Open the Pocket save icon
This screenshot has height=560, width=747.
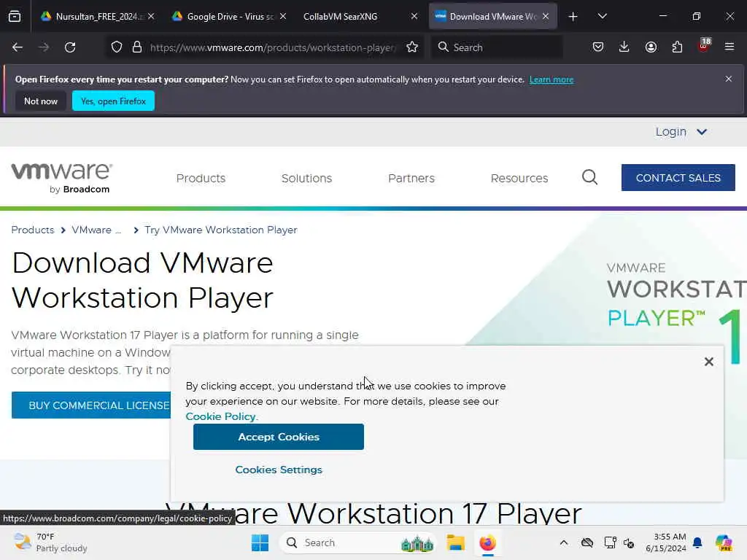598,47
